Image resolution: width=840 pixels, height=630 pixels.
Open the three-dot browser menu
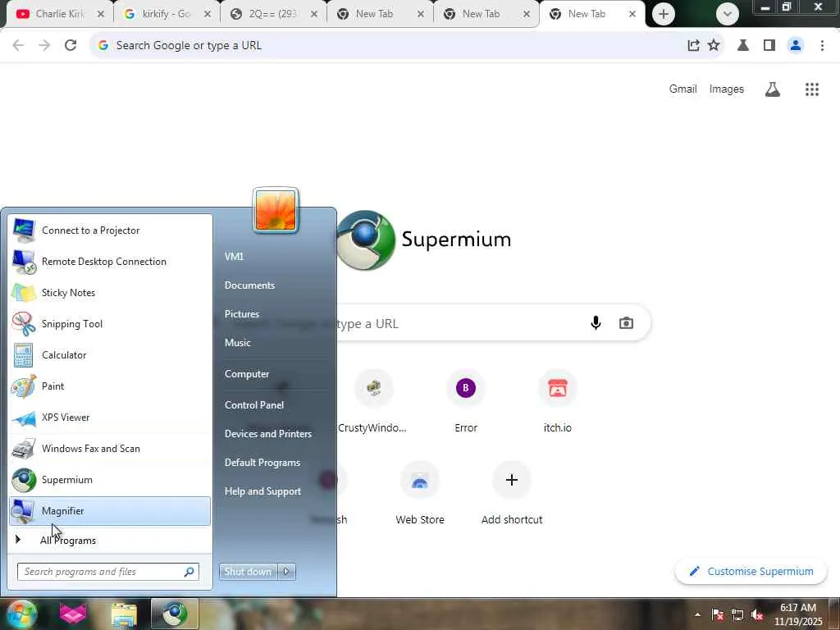(x=822, y=46)
